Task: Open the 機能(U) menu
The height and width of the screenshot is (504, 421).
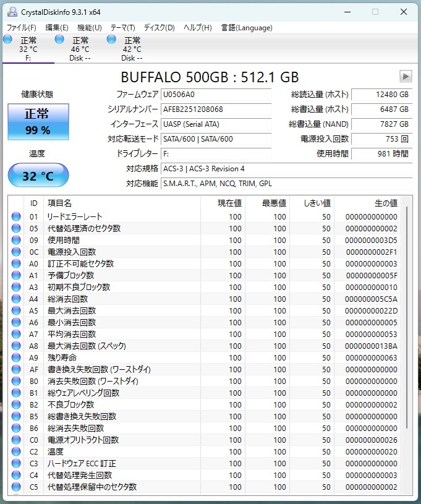Action: tap(90, 28)
